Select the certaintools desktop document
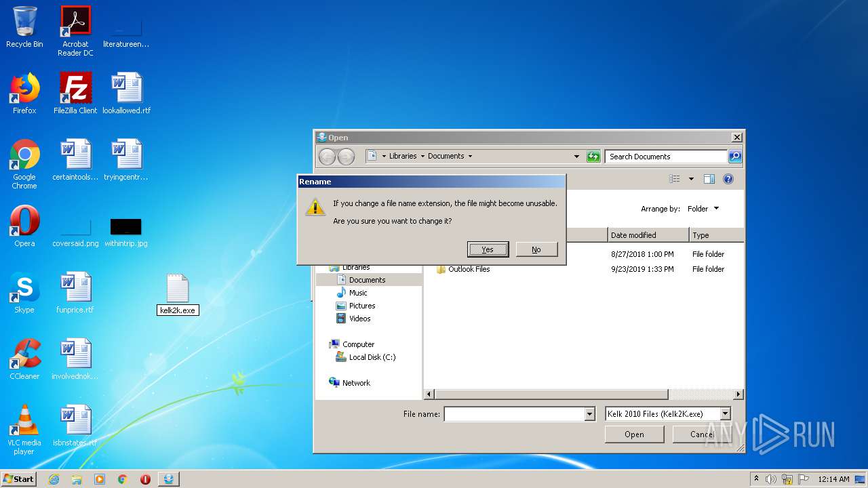The image size is (868, 488). tap(75, 160)
